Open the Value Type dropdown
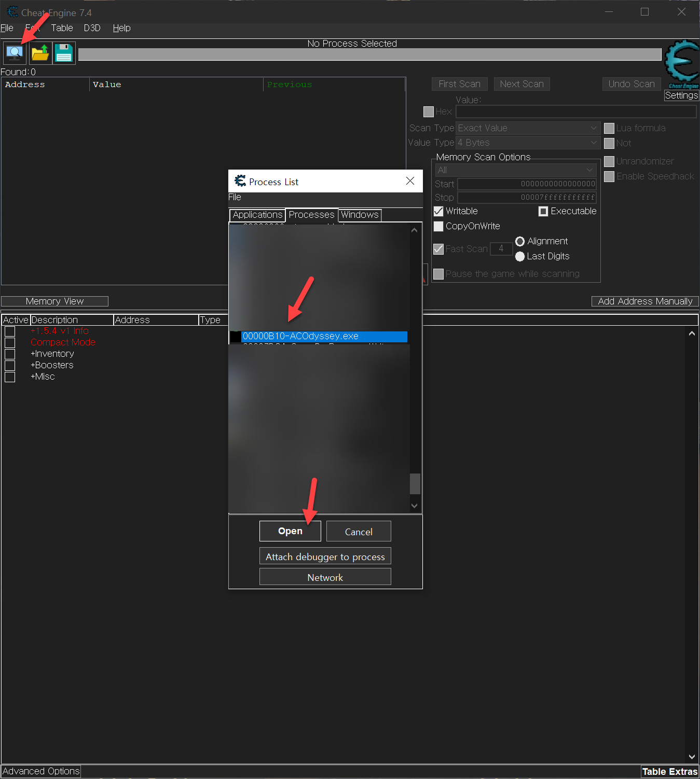The width and height of the screenshot is (700, 779). (528, 143)
